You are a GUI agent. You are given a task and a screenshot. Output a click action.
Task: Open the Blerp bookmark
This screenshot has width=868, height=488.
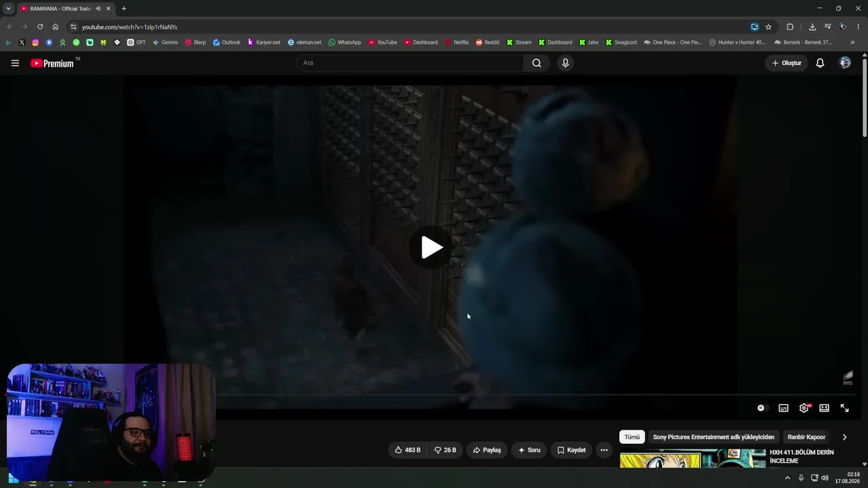click(x=195, y=42)
